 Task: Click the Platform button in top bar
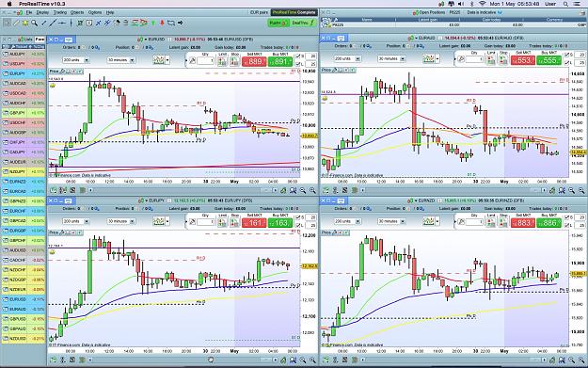pyautogui.click(x=278, y=23)
